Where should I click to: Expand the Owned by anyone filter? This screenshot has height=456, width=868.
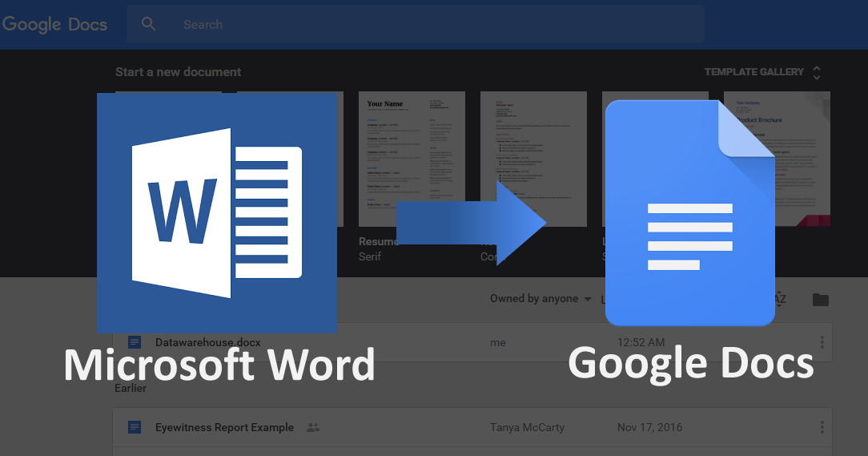coord(540,299)
